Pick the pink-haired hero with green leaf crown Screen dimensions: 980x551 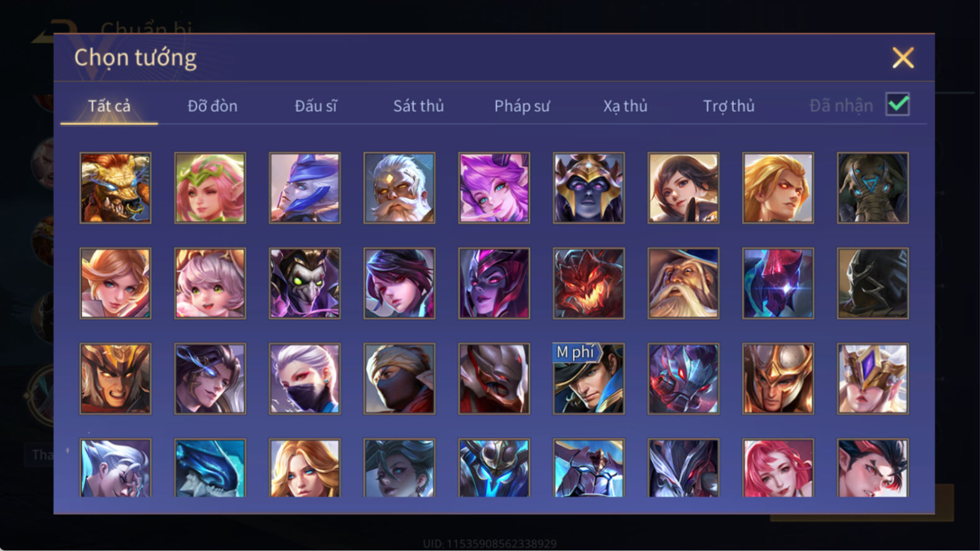(210, 188)
